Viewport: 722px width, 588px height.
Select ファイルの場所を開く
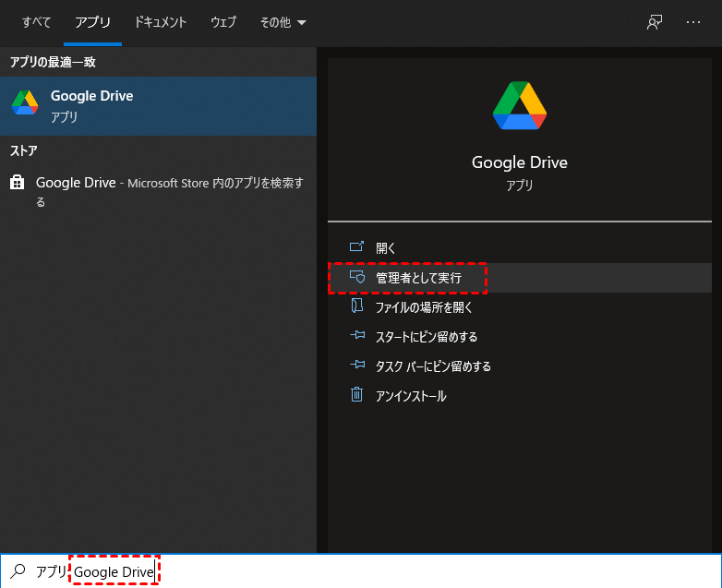tap(520, 307)
